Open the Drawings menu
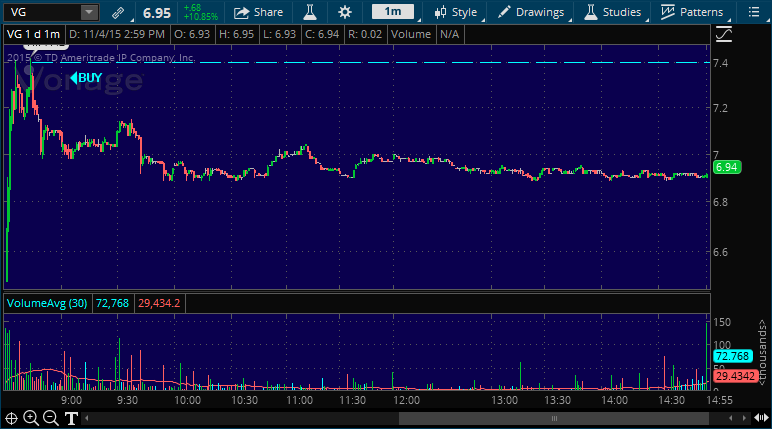This screenshot has width=772, height=429. click(x=531, y=12)
